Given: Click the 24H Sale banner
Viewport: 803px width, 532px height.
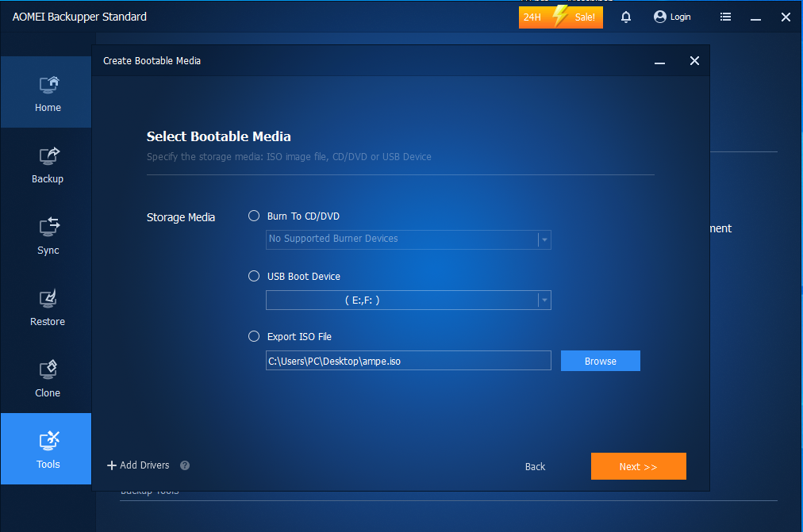Looking at the screenshot, I should click(561, 17).
